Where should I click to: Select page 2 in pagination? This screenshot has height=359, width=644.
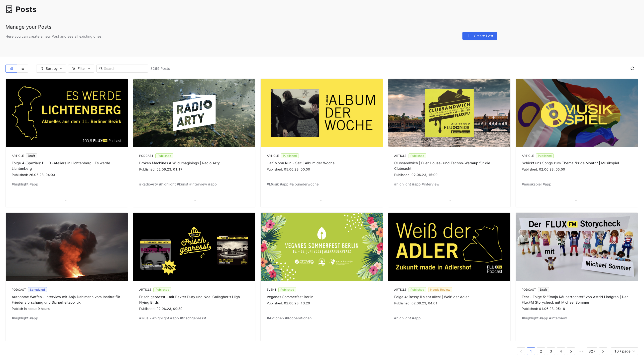pos(541,351)
